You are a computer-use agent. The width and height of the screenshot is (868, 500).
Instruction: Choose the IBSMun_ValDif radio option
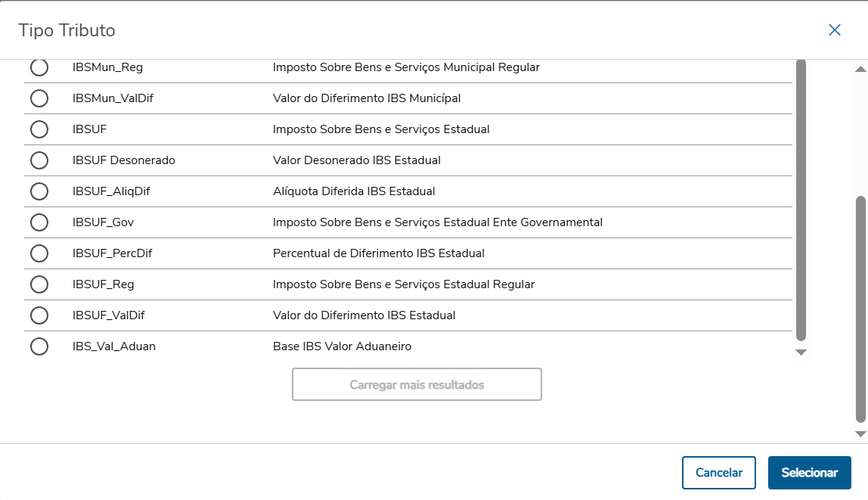[x=39, y=98]
